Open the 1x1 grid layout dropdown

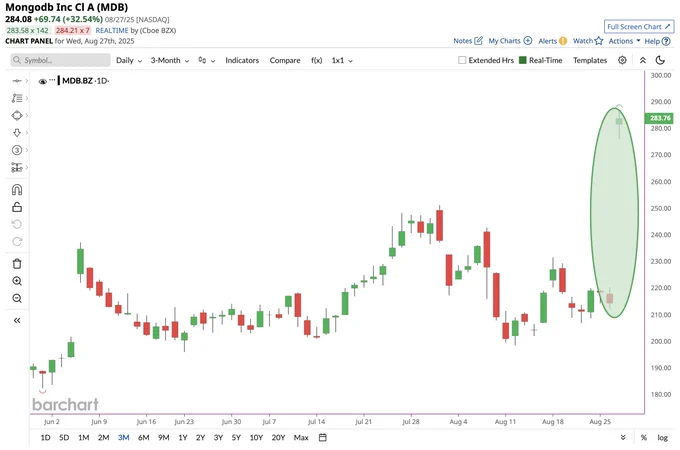[x=342, y=60]
